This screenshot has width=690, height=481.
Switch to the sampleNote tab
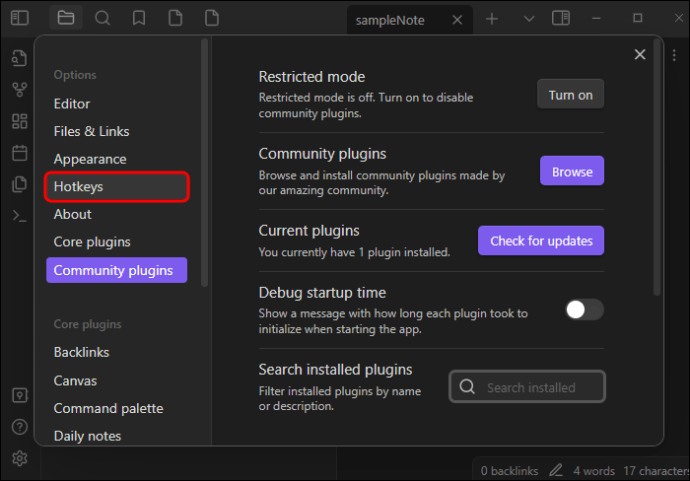pyautogui.click(x=390, y=20)
